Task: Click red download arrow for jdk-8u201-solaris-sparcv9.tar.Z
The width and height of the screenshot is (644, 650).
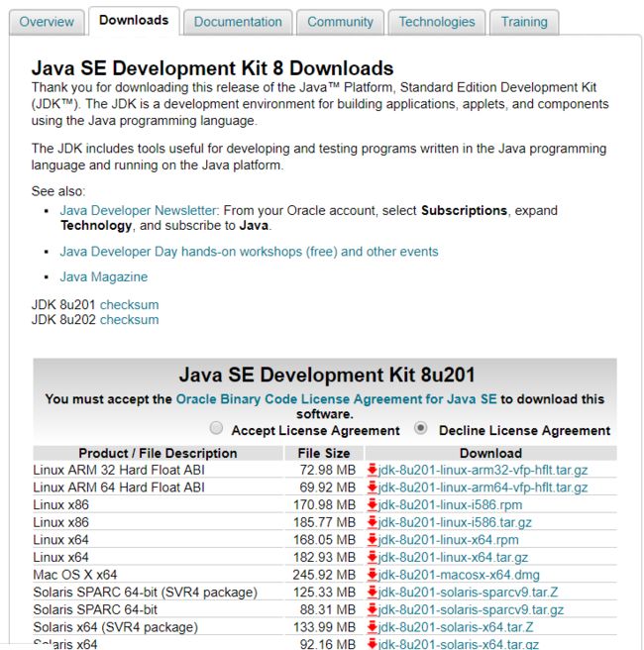Action: point(372,592)
